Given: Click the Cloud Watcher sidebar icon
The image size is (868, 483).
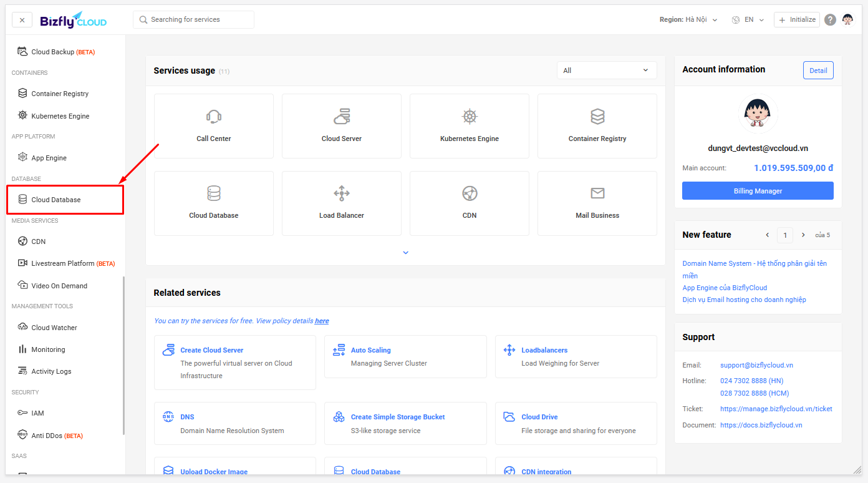Looking at the screenshot, I should pyautogui.click(x=22, y=327).
